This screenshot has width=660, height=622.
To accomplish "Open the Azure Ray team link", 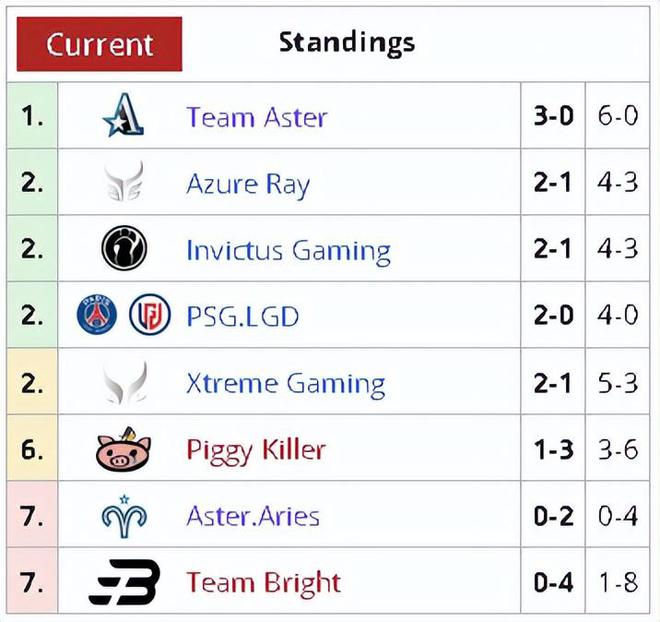I will pyautogui.click(x=248, y=184).
